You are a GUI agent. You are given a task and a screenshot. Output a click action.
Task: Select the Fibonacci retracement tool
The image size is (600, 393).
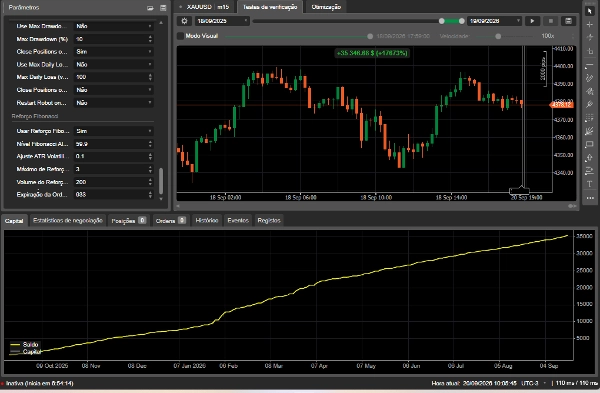click(x=590, y=118)
